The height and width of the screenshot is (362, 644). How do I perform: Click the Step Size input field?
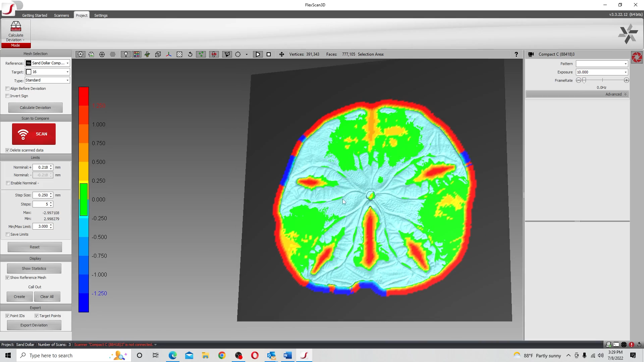pos(43,195)
